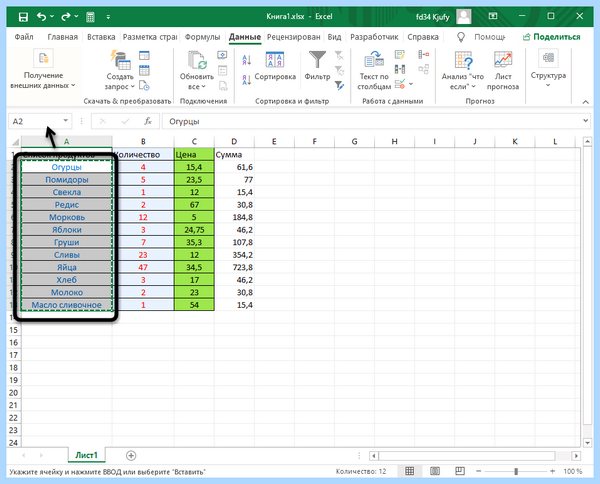
Task: Expand the formula bar chevron
Action: [585, 121]
